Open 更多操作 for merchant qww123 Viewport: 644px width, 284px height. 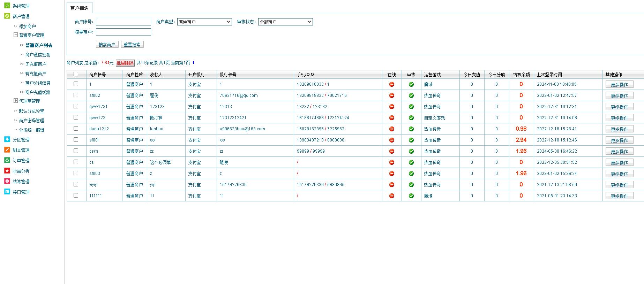[619, 118]
